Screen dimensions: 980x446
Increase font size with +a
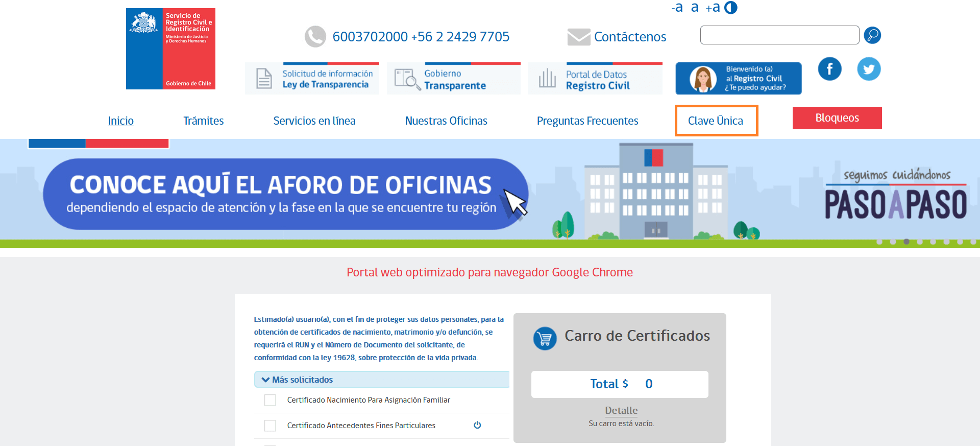pyautogui.click(x=713, y=8)
